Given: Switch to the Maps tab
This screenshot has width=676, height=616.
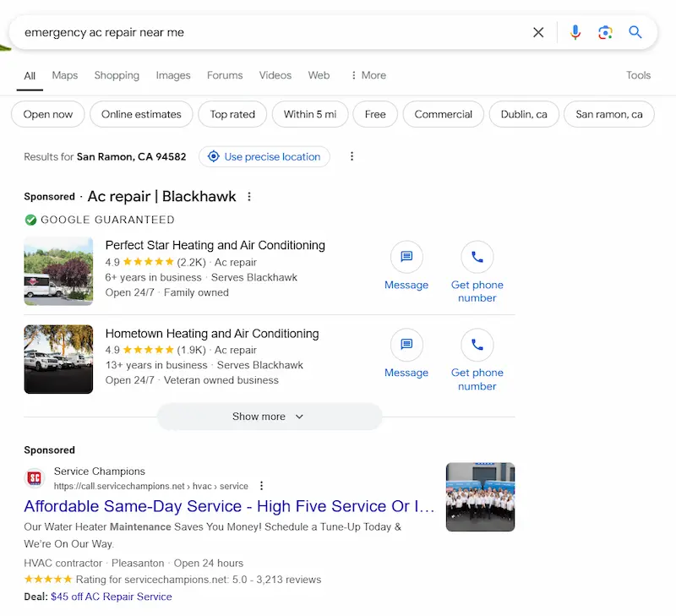Looking at the screenshot, I should [65, 75].
